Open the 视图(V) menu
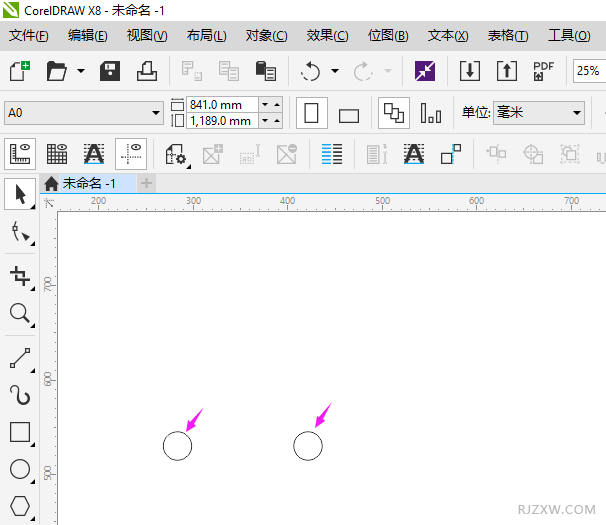The image size is (606, 525). pos(147,36)
